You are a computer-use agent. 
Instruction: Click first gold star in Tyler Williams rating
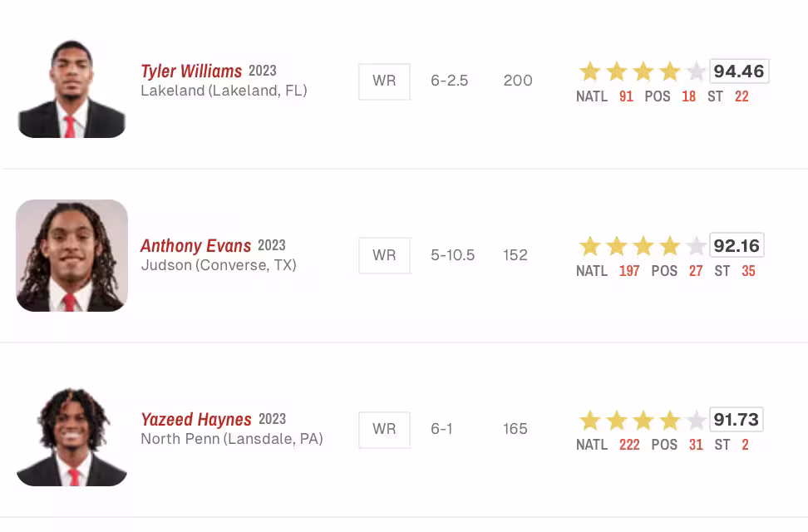click(589, 71)
